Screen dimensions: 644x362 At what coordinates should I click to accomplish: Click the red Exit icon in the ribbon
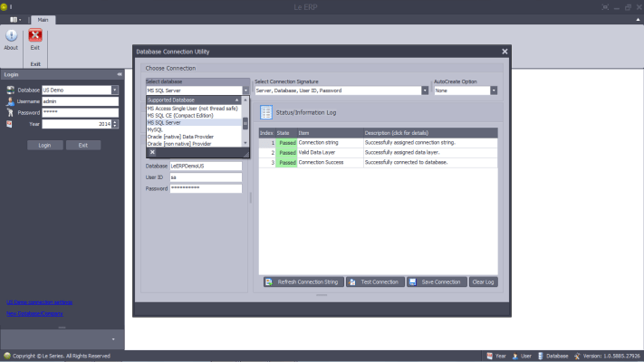[x=35, y=36]
